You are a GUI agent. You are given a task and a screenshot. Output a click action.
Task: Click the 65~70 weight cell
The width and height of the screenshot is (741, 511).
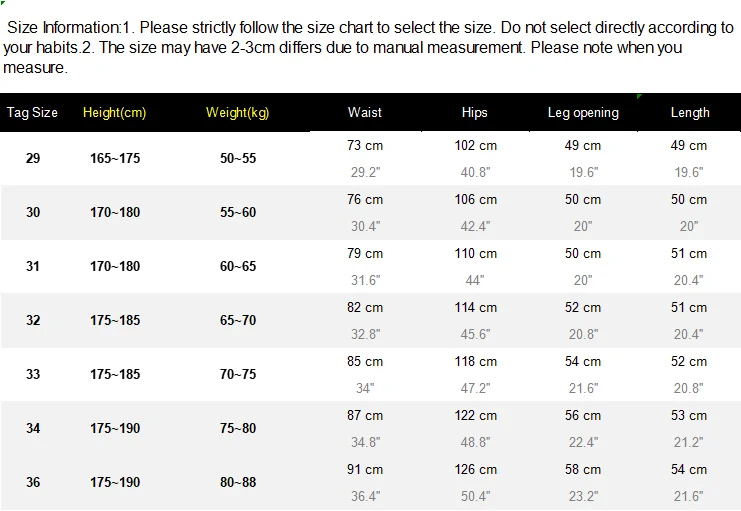[x=238, y=320]
